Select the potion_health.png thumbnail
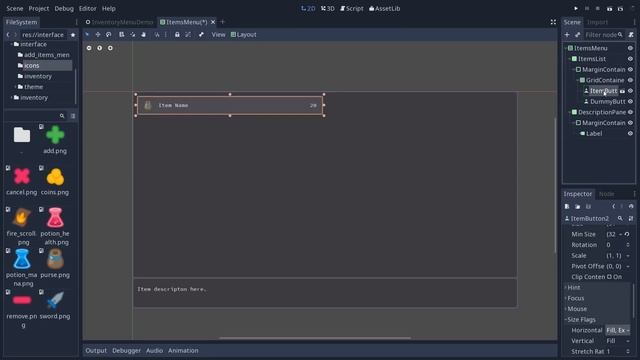 coord(55,218)
